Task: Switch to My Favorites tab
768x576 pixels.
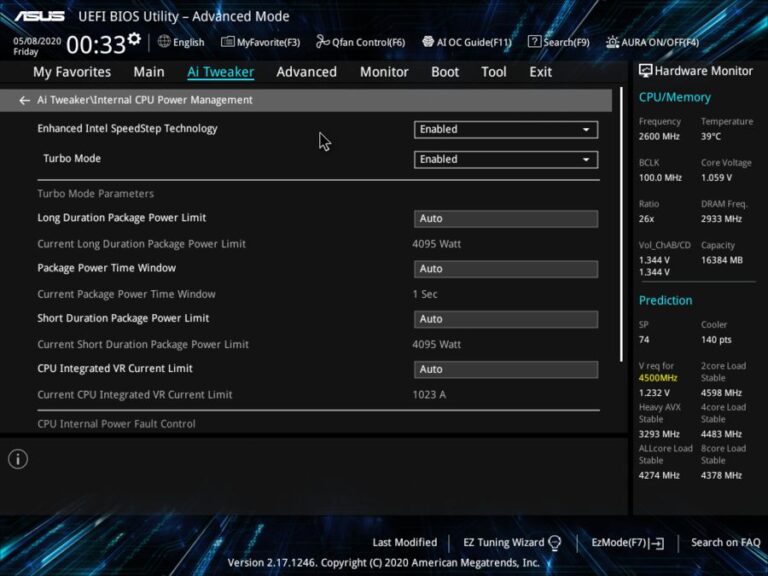Action: (x=72, y=72)
